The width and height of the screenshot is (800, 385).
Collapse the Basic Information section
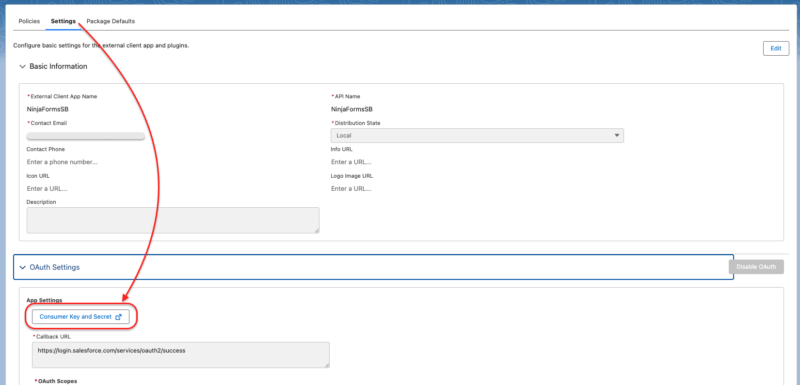(22, 66)
